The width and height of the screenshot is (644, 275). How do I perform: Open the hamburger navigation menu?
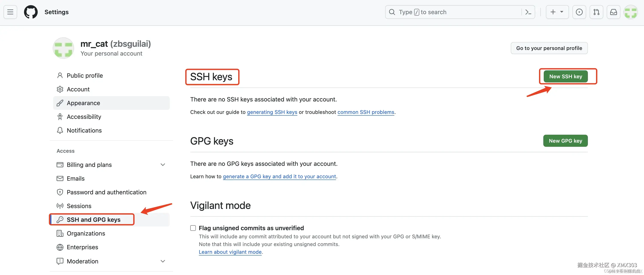10,12
